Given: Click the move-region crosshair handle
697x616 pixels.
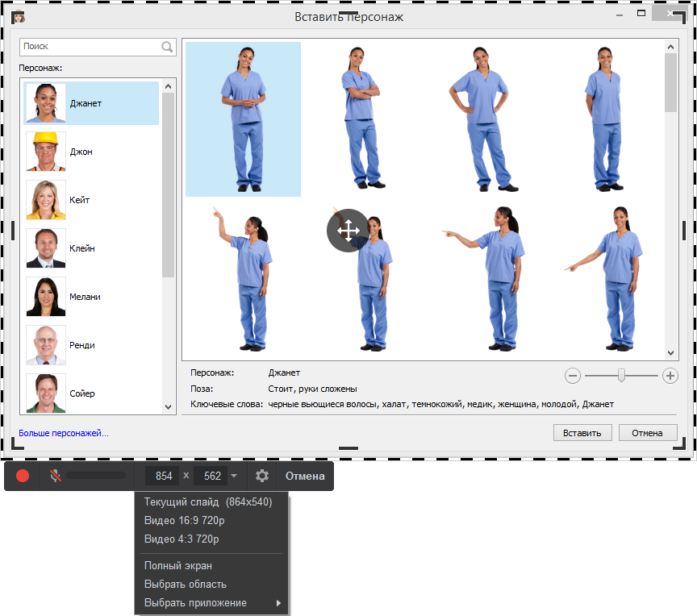Looking at the screenshot, I should 348,231.
